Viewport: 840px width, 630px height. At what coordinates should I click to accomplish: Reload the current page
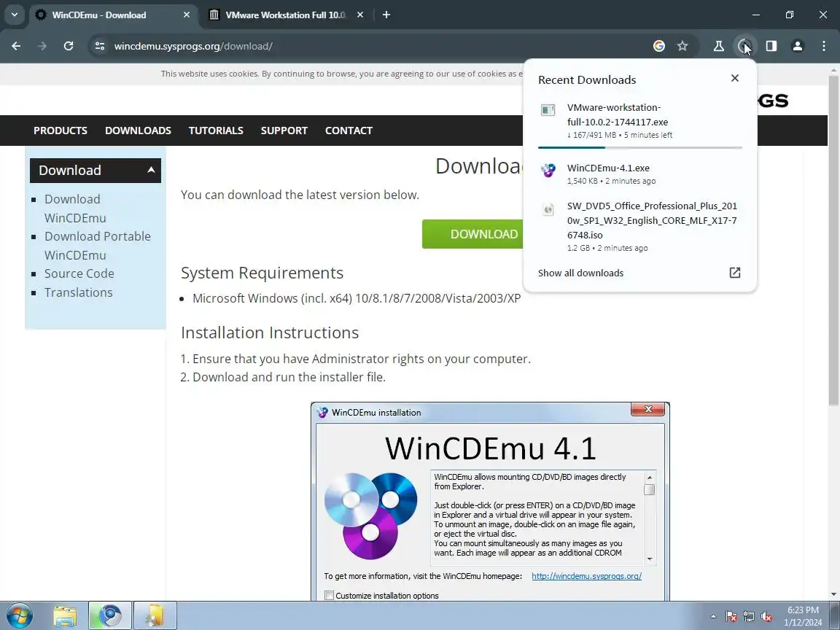[68, 46]
